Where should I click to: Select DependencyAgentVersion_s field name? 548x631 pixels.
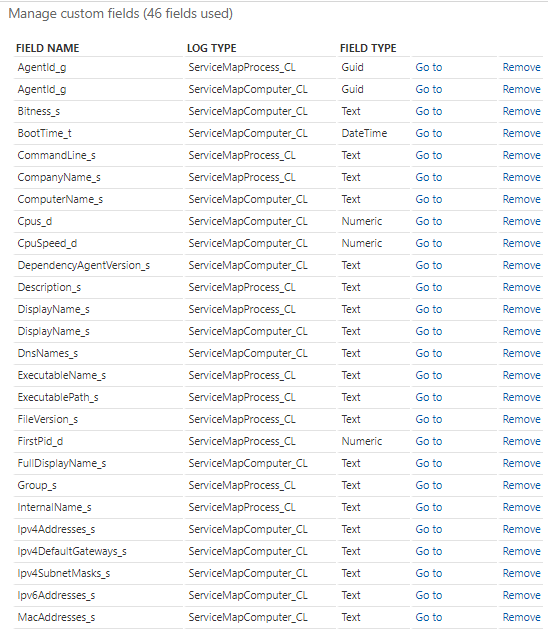84,265
